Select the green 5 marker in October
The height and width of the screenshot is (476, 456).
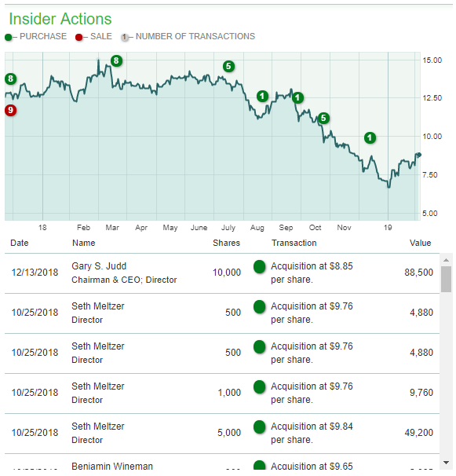coord(323,118)
